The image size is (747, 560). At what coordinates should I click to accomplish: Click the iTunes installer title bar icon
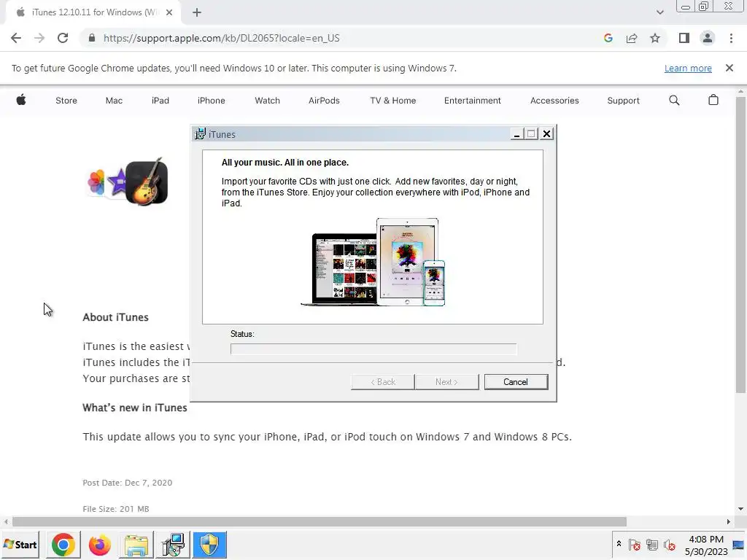point(200,134)
